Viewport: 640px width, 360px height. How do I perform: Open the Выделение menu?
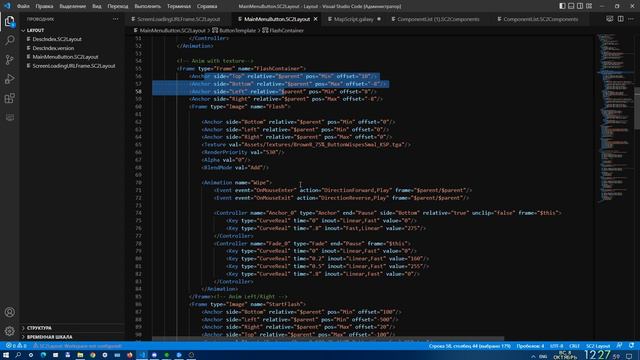point(73,6)
